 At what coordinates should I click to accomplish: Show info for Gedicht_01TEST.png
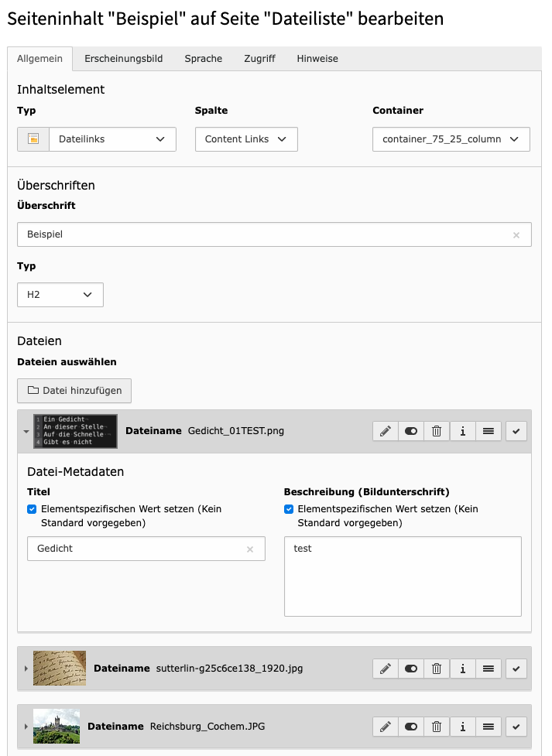pos(463,431)
